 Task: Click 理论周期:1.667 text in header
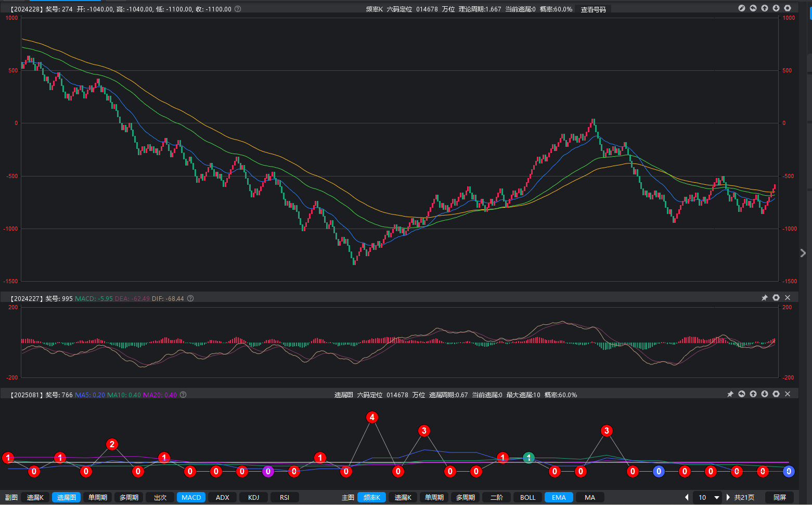point(480,9)
